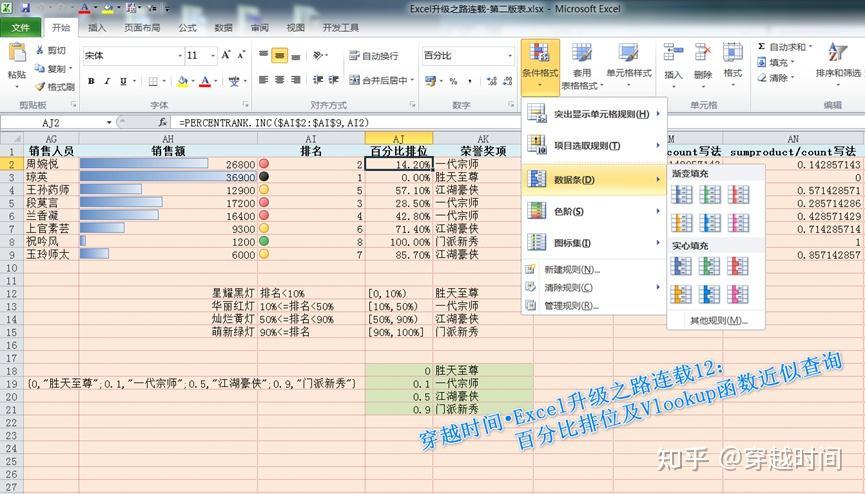This screenshot has height=494, width=865.
Task: Open the Cell Styles (单元格样式) dropdown
Action: [x=629, y=66]
